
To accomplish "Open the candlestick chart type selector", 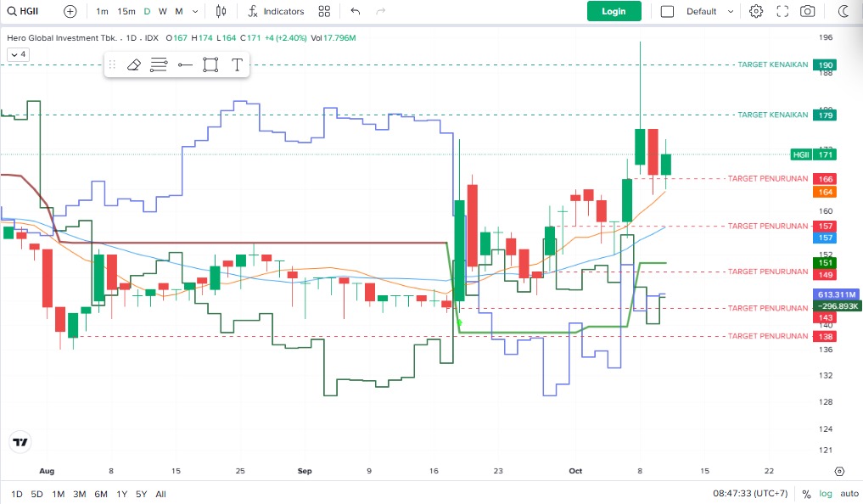I will click(221, 12).
